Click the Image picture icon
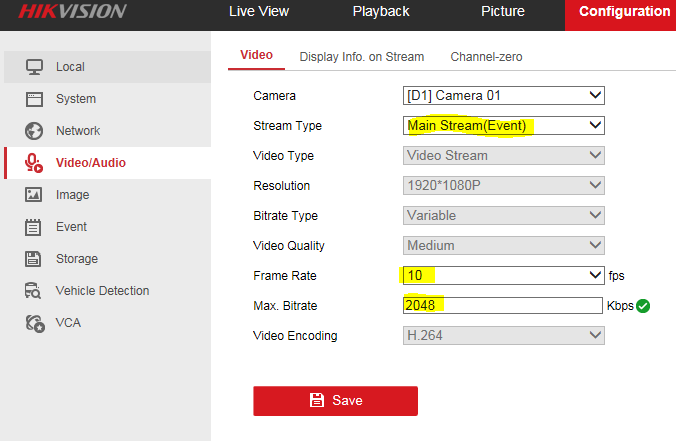Viewport: 676px width, 441px height. 34,195
